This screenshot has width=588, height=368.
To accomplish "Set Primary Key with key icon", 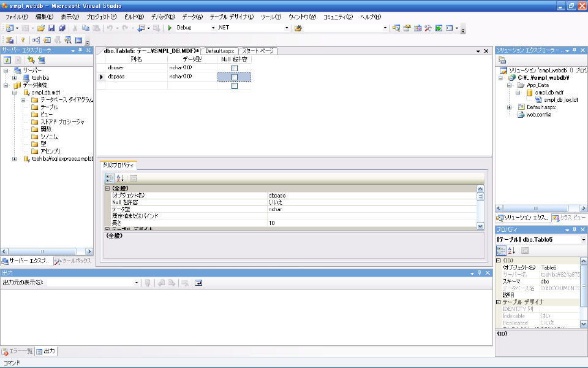I will pyautogui.click(x=23, y=40).
